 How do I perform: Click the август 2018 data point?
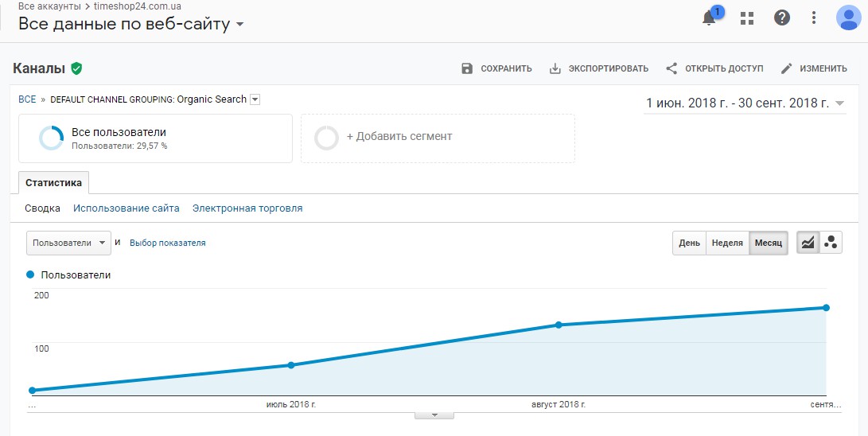coord(559,325)
